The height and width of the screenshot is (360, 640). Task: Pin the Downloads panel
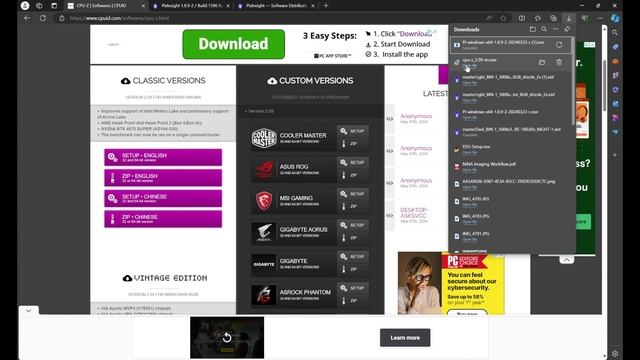(567, 29)
